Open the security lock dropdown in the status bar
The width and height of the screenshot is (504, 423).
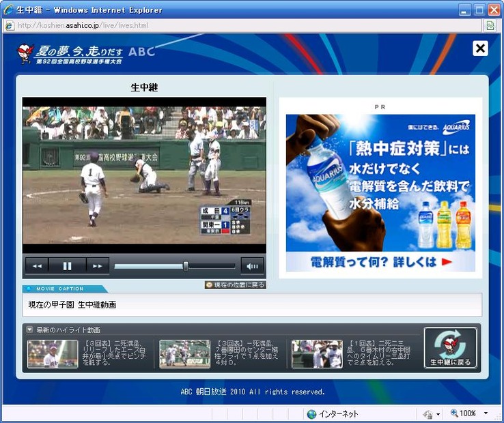pyautogui.click(x=438, y=414)
